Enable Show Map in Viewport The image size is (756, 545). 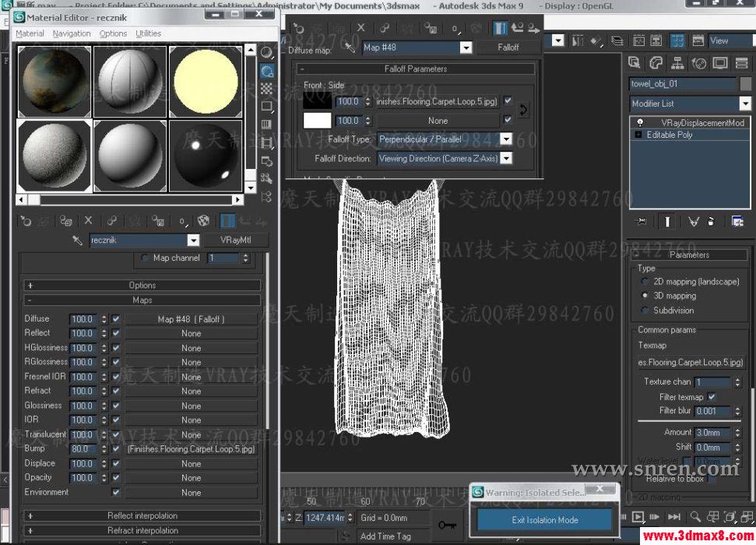tap(202, 220)
